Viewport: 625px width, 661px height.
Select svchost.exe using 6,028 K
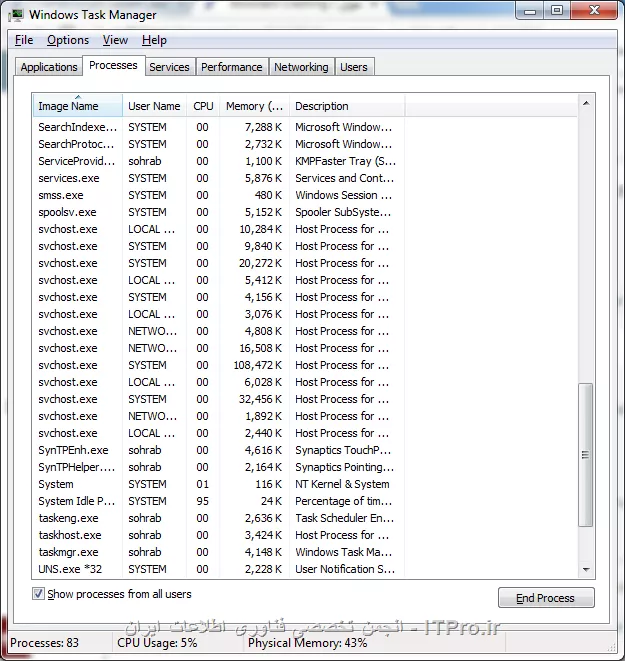click(219, 382)
